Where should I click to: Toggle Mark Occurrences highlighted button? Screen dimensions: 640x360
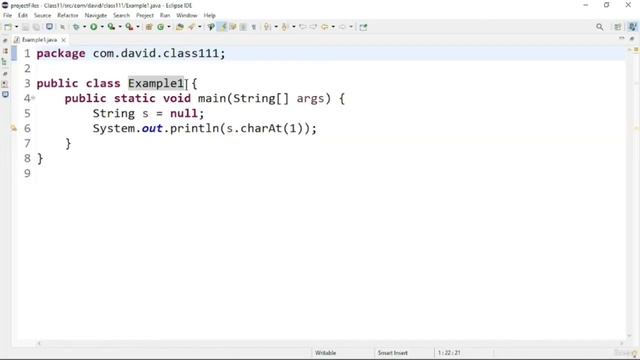coord(222,27)
